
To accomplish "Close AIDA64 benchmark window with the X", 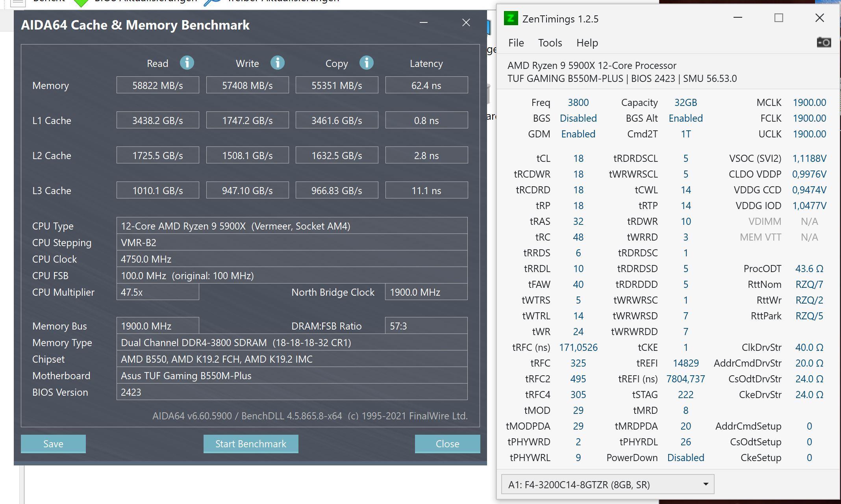I will tap(466, 23).
